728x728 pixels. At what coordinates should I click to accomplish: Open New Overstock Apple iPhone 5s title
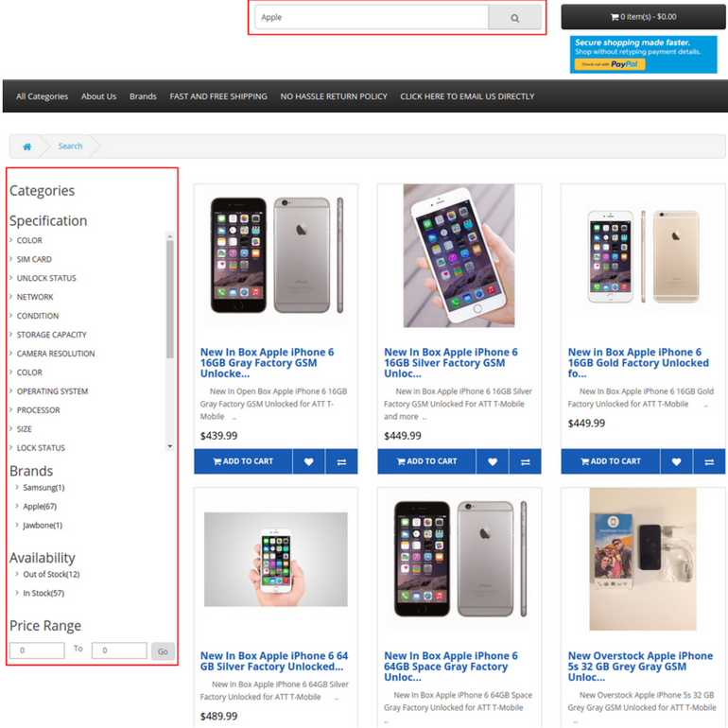click(x=640, y=667)
